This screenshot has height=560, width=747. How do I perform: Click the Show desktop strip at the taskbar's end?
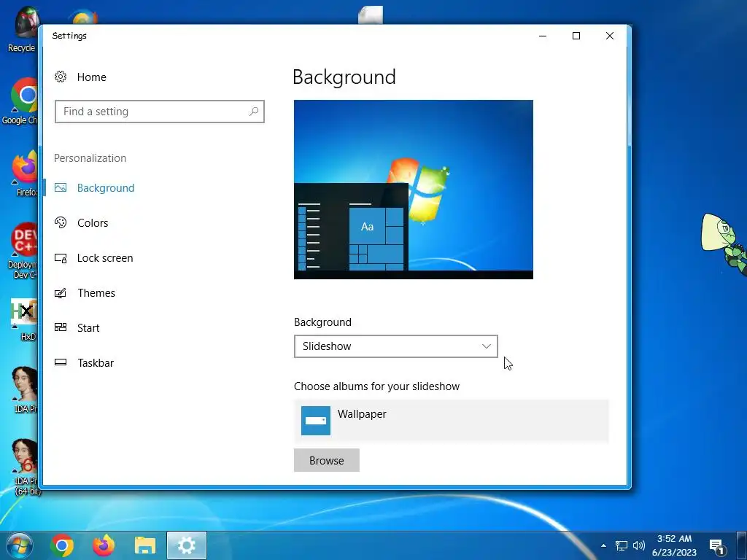point(741,545)
